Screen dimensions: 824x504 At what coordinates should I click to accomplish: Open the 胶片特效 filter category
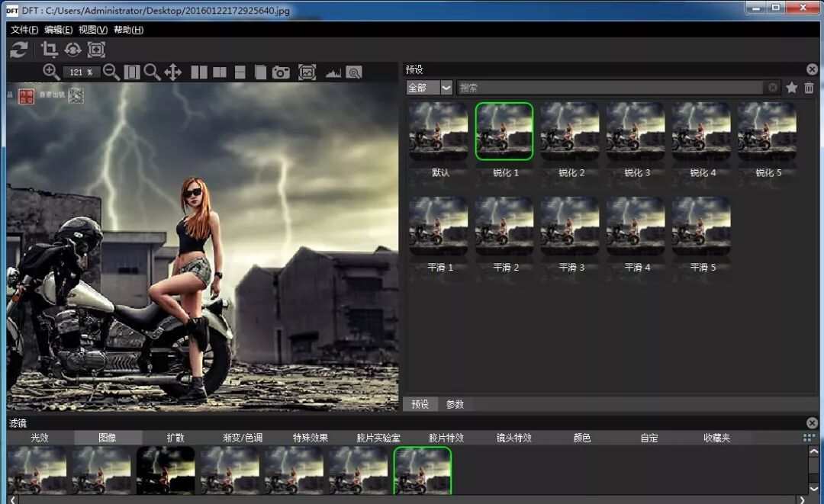[x=446, y=438]
